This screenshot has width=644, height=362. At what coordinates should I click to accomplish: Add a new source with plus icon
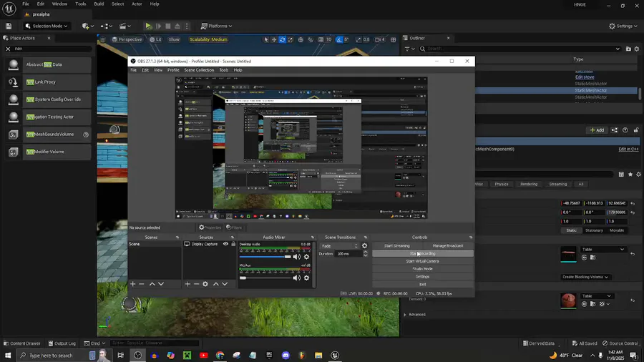pos(187,283)
